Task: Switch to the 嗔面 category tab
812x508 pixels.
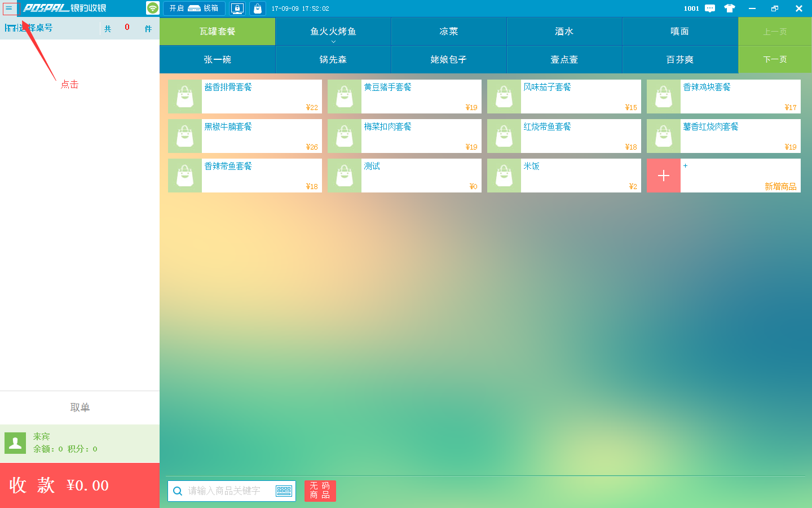Action: coord(680,32)
